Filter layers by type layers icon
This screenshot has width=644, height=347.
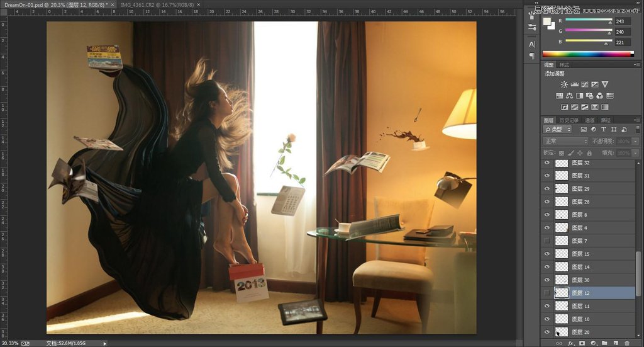(x=603, y=130)
